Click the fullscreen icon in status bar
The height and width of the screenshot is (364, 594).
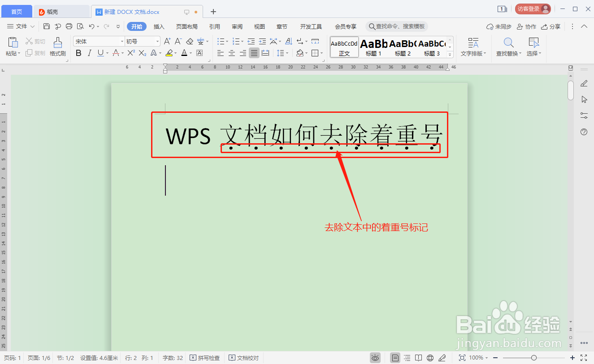(584, 358)
